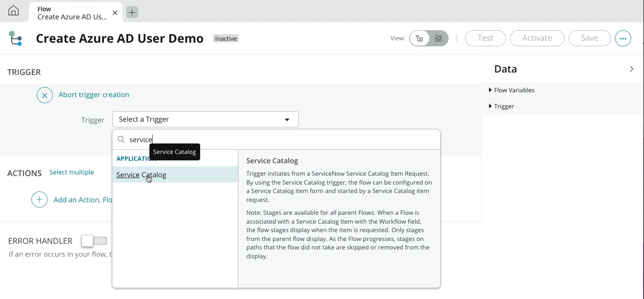Select the Flow tab in the tab bar

tap(72, 13)
